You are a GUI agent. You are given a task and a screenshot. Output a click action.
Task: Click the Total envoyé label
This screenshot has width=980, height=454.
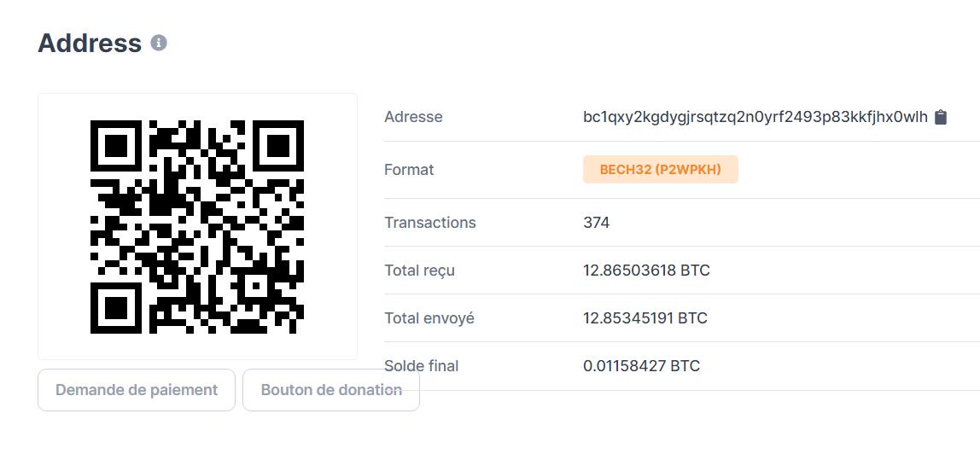429,318
